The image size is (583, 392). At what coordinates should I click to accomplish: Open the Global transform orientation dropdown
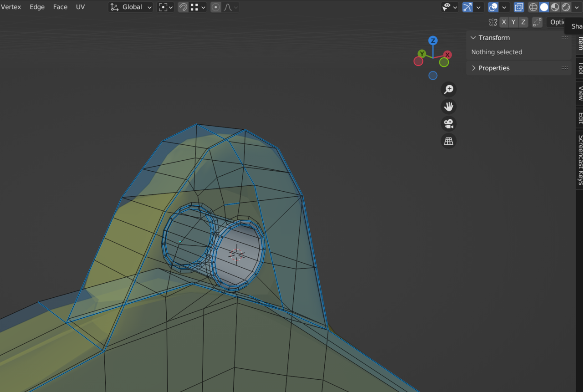tap(131, 7)
